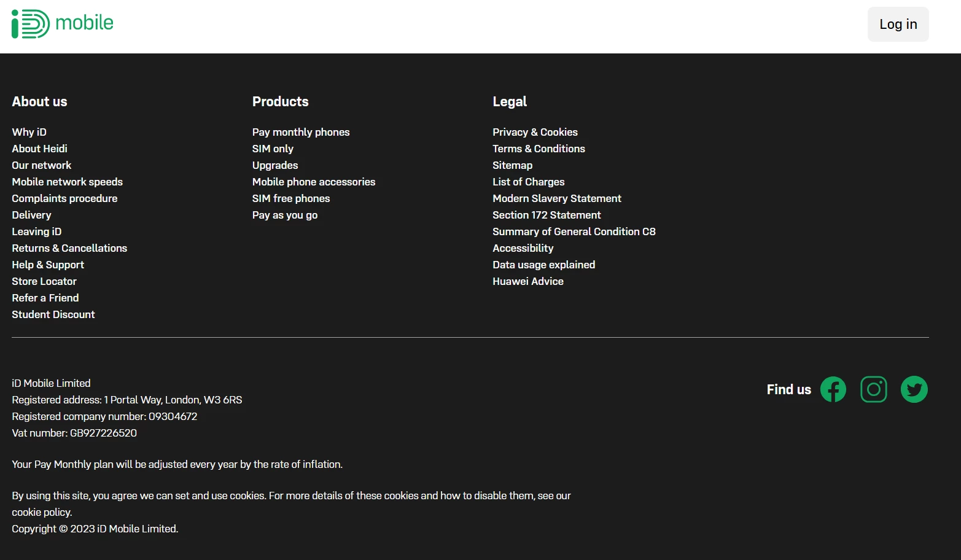Read Terms & Conditions link
Viewport: 961px width, 560px height.
[x=539, y=149]
